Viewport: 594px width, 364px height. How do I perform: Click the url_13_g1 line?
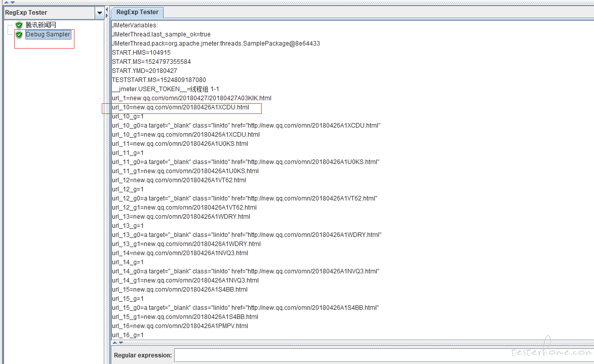coord(186,244)
